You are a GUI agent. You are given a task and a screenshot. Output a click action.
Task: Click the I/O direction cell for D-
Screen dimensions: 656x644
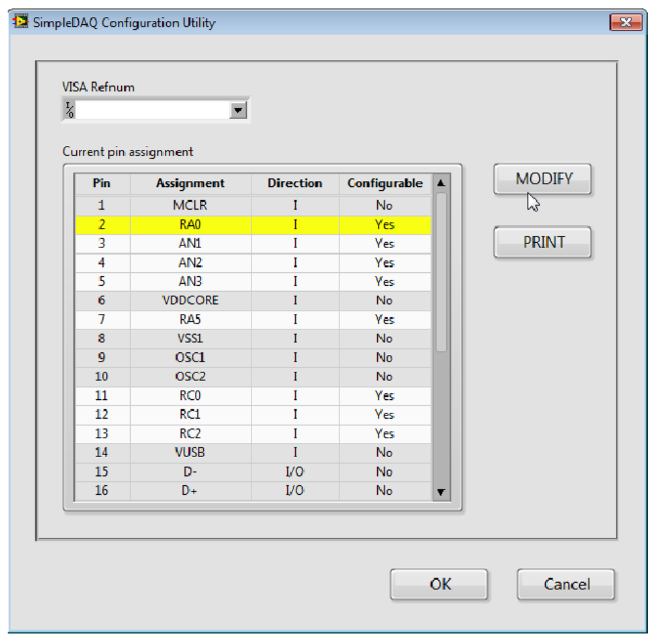pos(295,471)
